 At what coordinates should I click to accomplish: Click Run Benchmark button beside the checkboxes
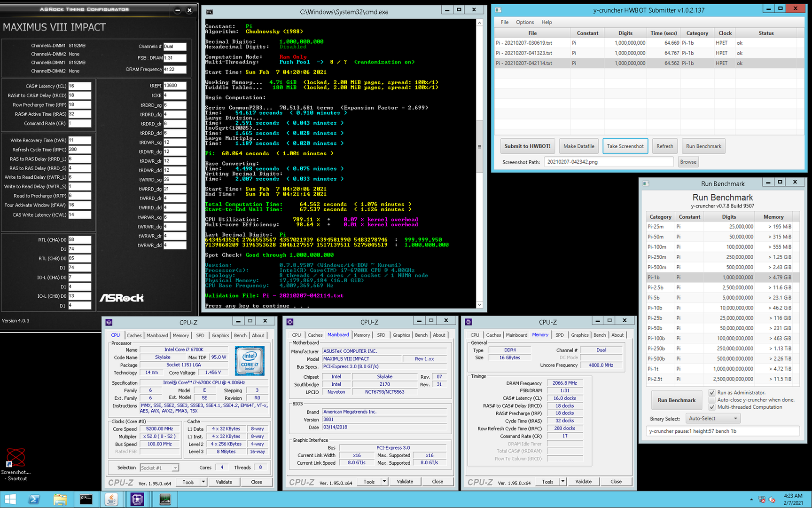click(676, 400)
